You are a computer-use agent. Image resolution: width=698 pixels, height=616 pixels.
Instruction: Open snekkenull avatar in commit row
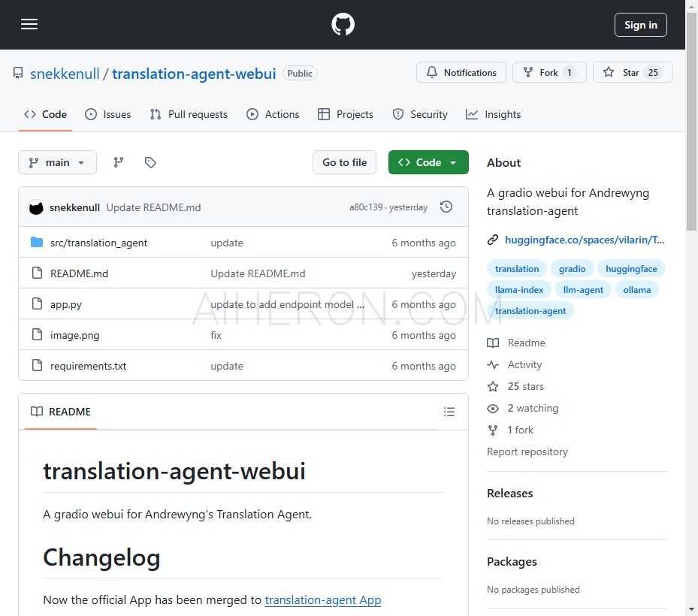point(36,207)
